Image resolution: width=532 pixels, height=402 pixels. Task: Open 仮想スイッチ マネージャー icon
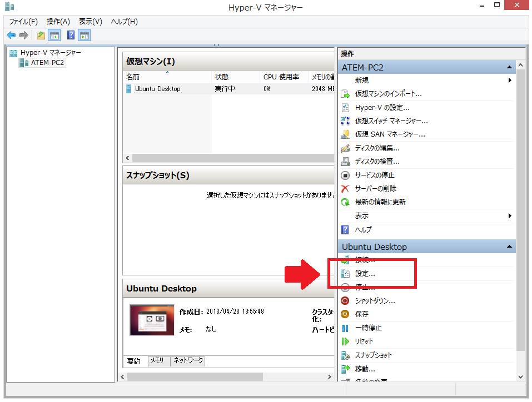[x=345, y=121]
